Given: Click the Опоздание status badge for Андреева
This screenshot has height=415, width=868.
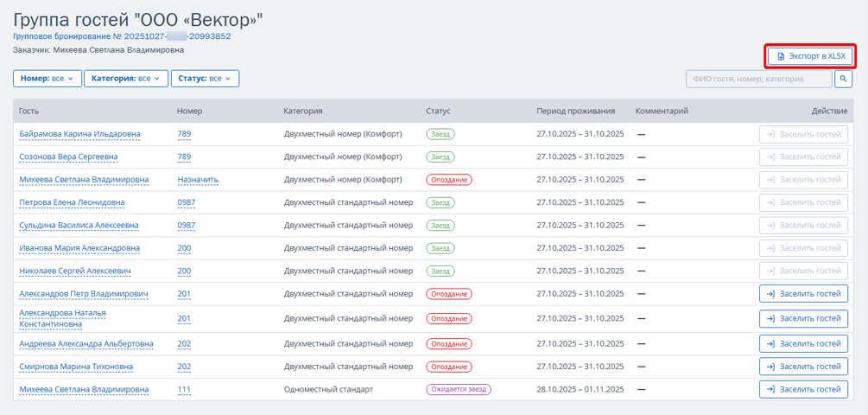Looking at the screenshot, I should pos(448,344).
